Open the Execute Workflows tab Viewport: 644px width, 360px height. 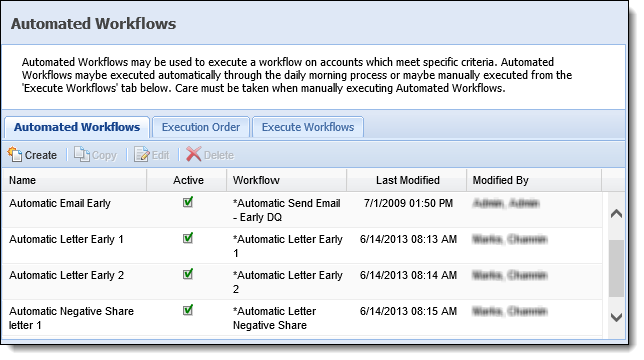click(308, 127)
